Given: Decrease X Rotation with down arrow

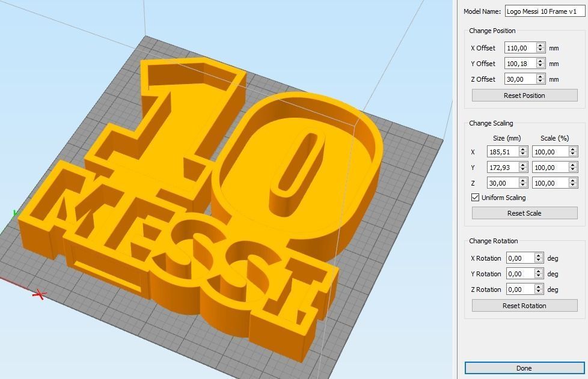Looking at the screenshot, I should pos(539,261).
